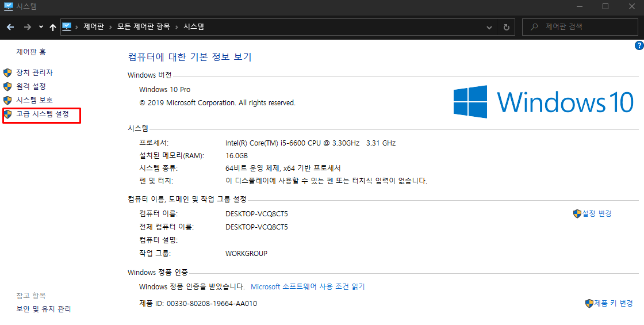The height and width of the screenshot is (325, 644).
Task: Click the Windows 정품 인증을 받았습니다 text
Action: point(192,287)
